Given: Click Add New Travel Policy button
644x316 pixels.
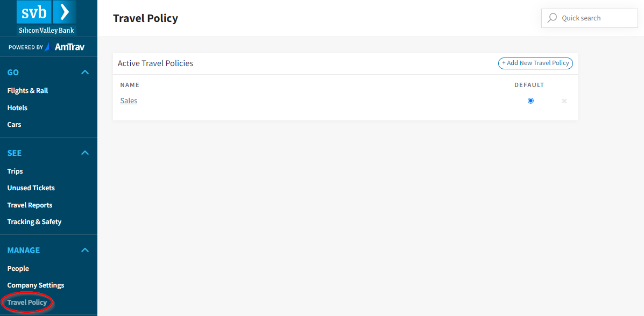Looking at the screenshot, I should pyautogui.click(x=535, y=63).
